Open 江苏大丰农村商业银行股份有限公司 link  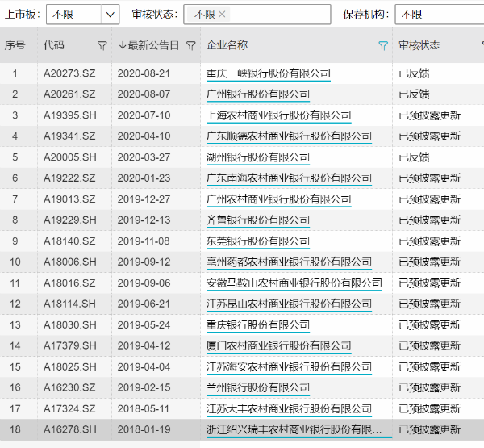point(289,409)
